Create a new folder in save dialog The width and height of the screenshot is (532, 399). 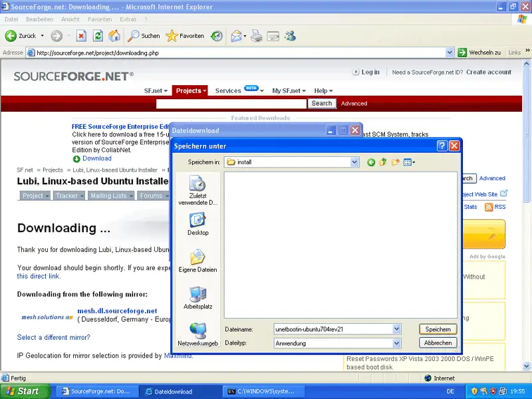click(395, 162)
